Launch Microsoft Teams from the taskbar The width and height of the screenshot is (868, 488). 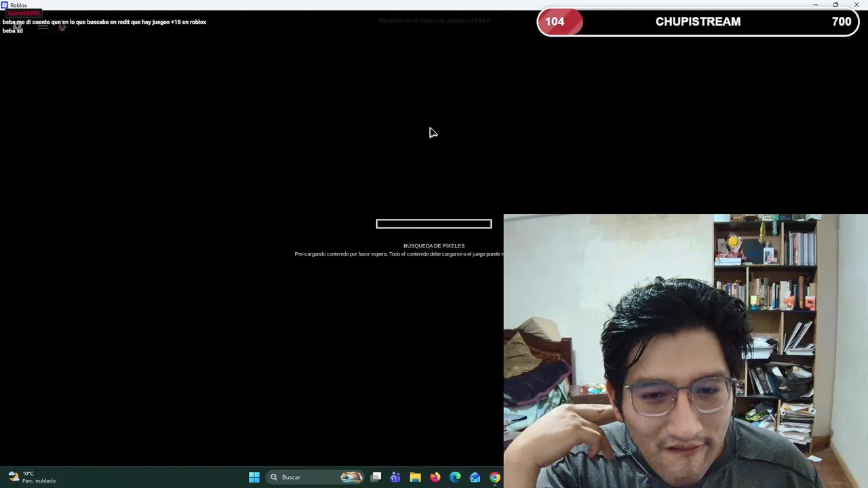(x=395, y=477)
